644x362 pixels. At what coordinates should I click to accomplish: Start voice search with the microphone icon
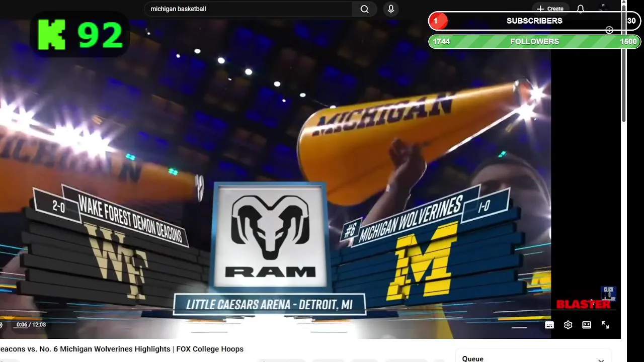click(x=391, y=9)
